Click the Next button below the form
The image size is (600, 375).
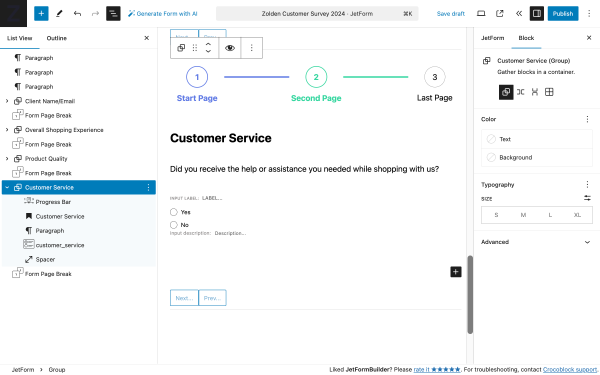[x=184, y=298]
